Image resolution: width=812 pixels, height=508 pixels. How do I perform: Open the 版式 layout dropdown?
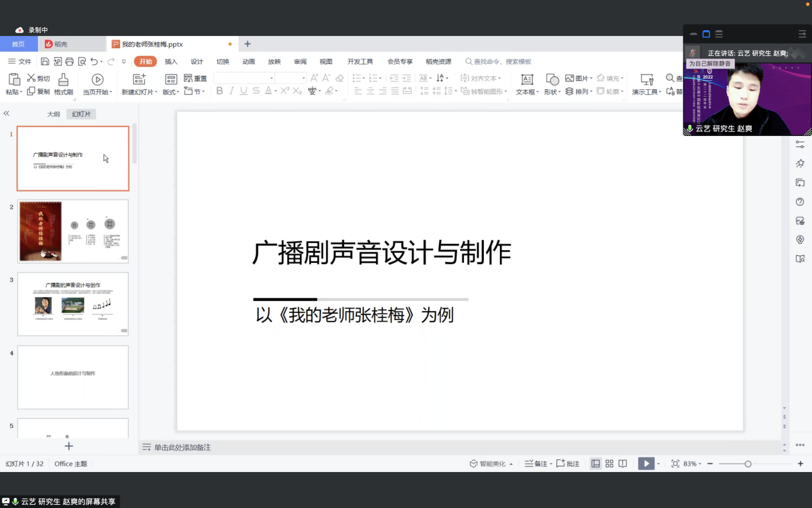(170, 92)
